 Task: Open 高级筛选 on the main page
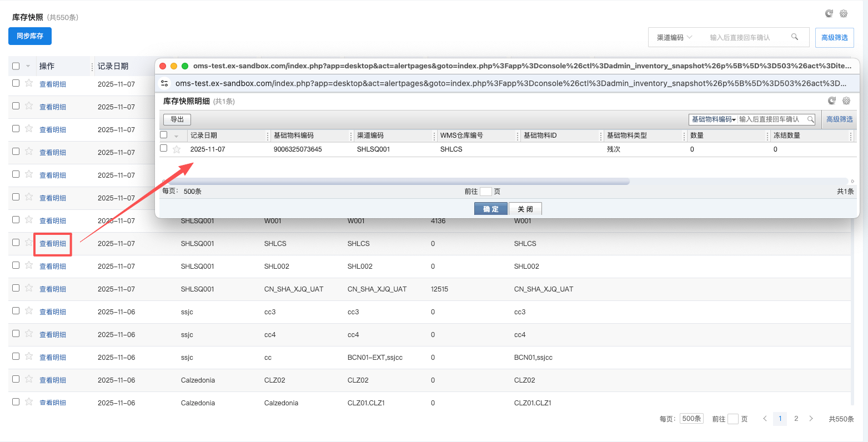point(835,38)
